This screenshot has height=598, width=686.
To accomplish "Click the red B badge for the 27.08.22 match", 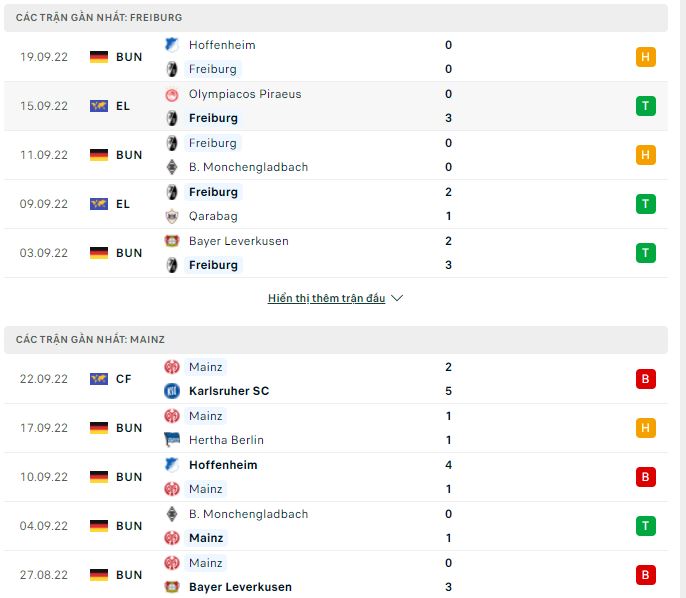I will 645,575.
